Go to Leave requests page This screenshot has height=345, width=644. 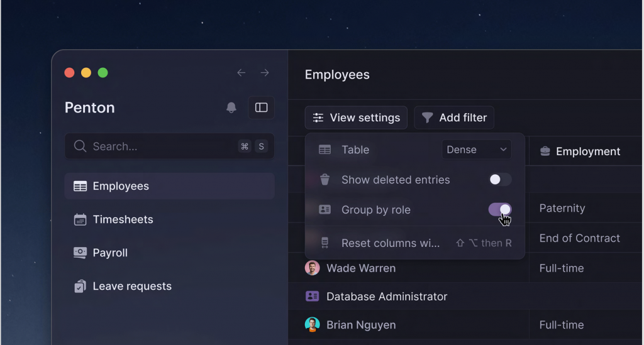point(131,286)
